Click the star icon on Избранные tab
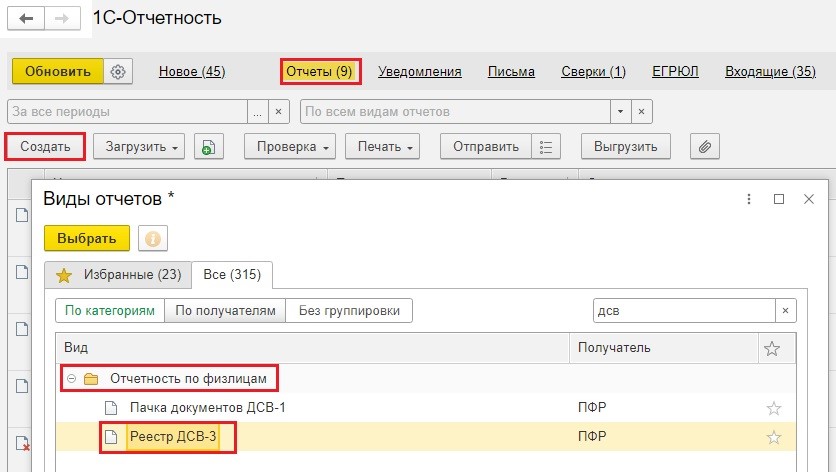 pos(64,275)
